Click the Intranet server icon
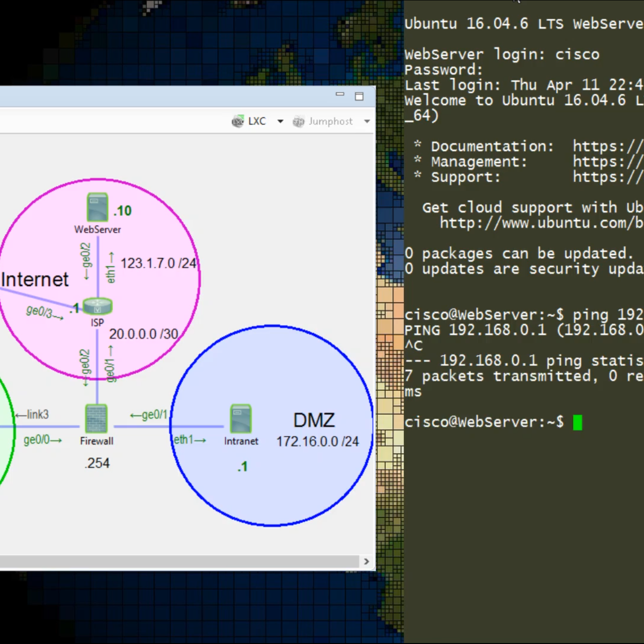Screen dimensions: 644x644 [x=241, y=419]
